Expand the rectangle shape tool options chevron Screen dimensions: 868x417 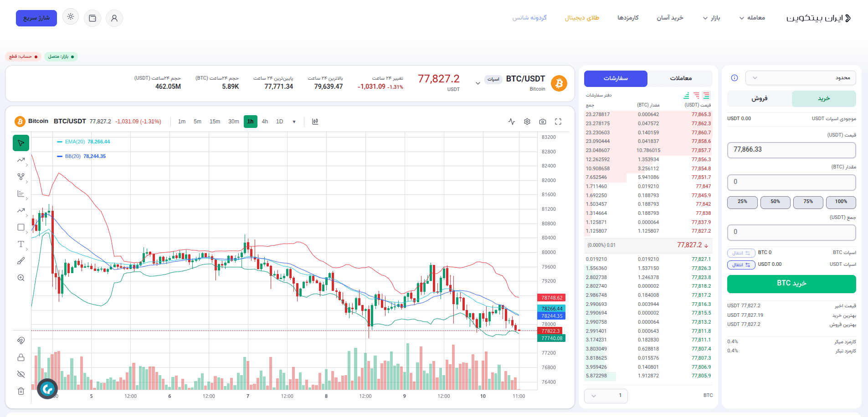[27, 232]
